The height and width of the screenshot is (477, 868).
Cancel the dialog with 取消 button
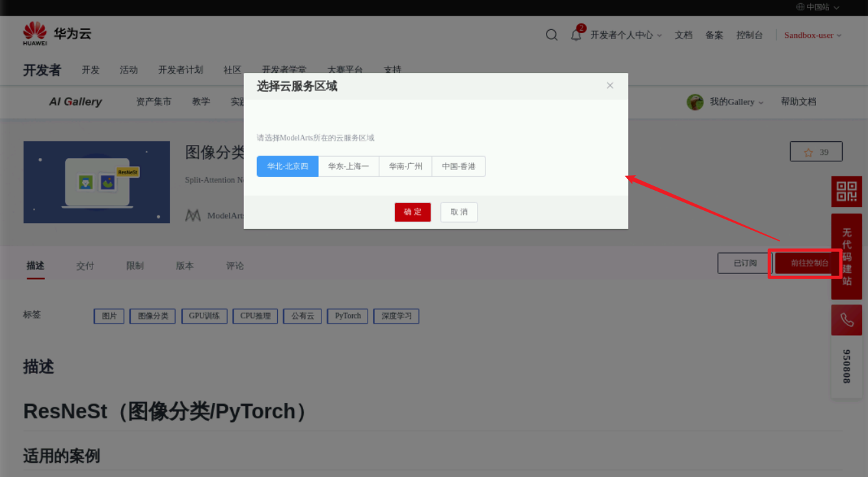pos(459,212)
